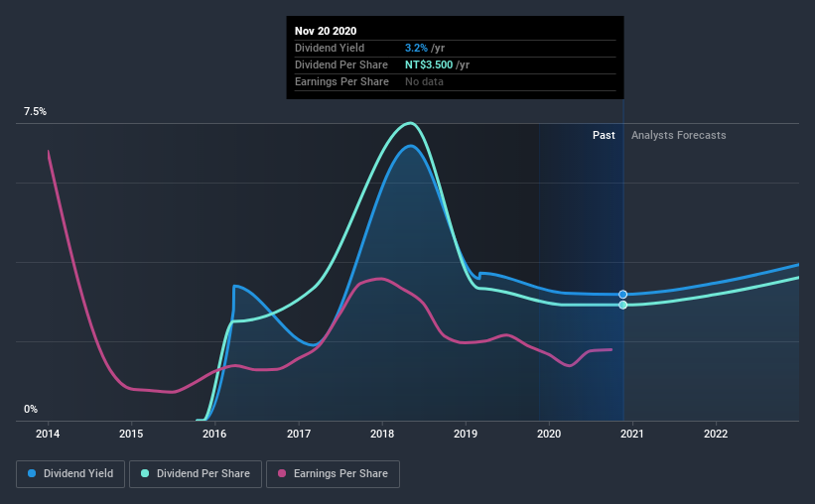
Task: Select the teal dividend per share data point marker
Action: (x=622, y=305)
